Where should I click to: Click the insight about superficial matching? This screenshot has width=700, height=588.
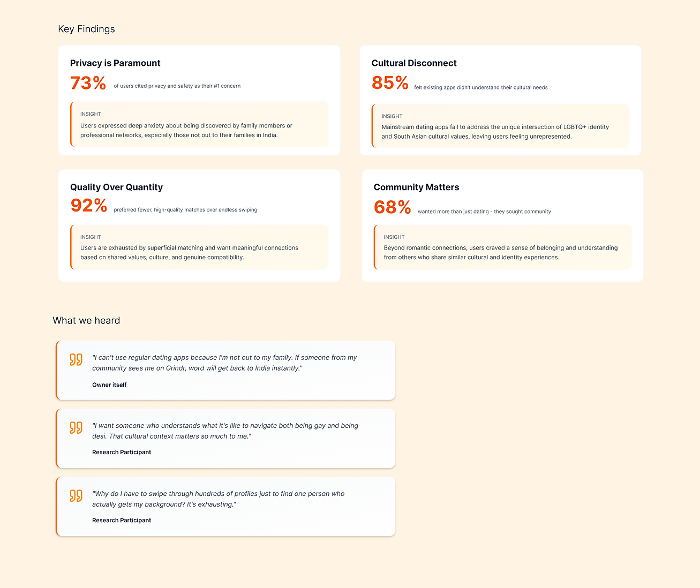pos(199,247)
